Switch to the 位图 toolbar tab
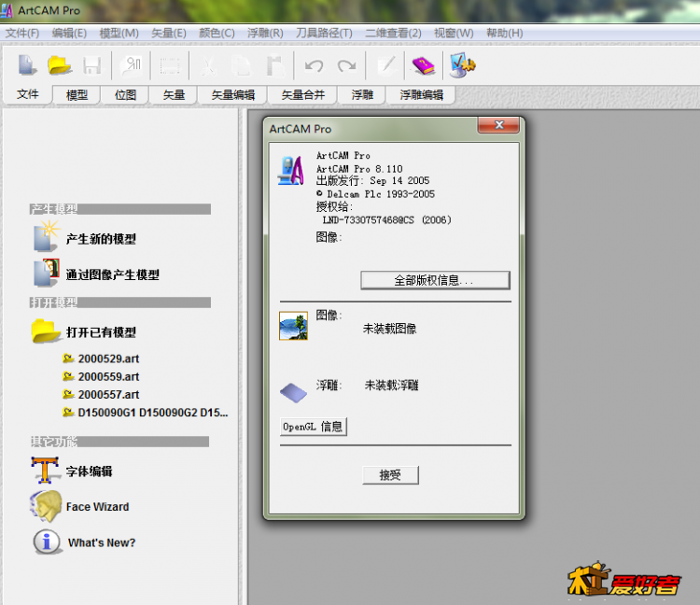700x605 pixels. pos(125,94)
